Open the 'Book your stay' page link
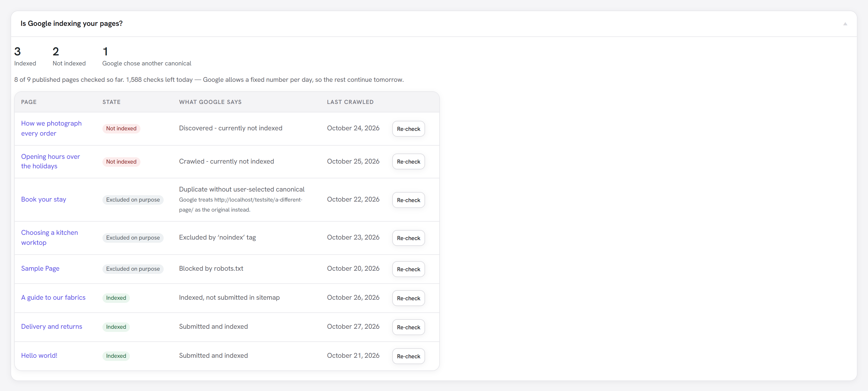Screen dimensions: 868x391 pos(44,199)
